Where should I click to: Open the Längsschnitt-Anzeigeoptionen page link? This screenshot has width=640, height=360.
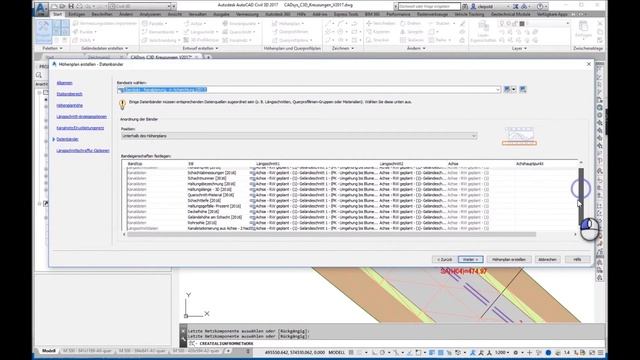tap(82, 117)
